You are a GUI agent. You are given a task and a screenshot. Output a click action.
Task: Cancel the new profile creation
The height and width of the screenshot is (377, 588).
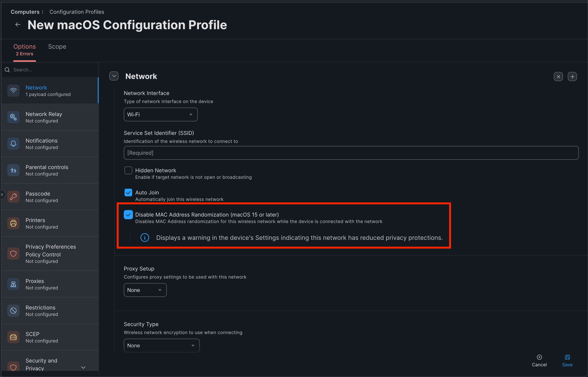[x=539, y=360]
